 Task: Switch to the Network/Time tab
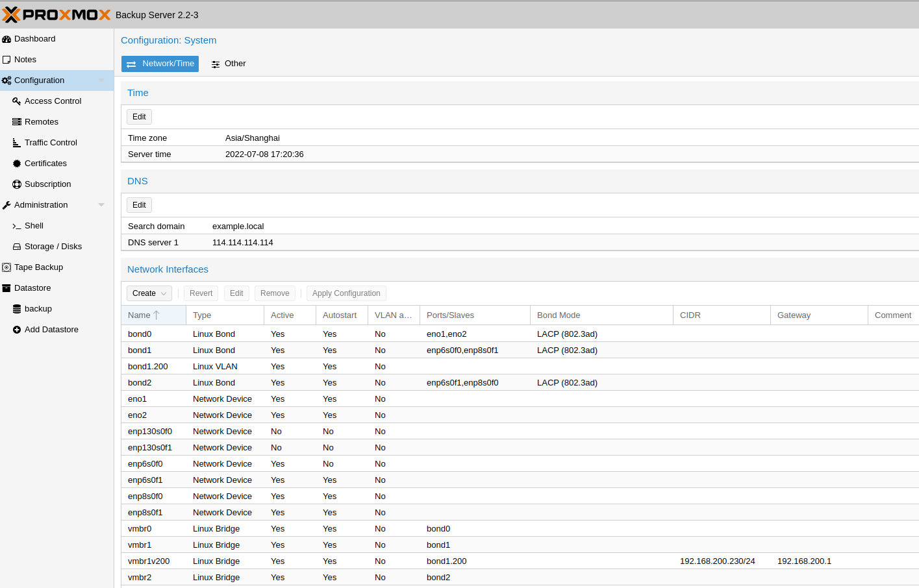[160, 64]
